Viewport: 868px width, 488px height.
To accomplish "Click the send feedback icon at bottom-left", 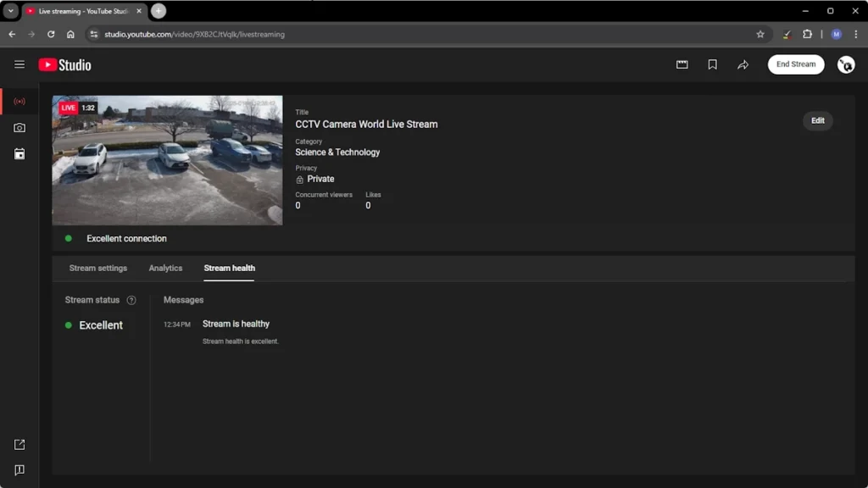I will pyautogui.click(x=19, y=470).
